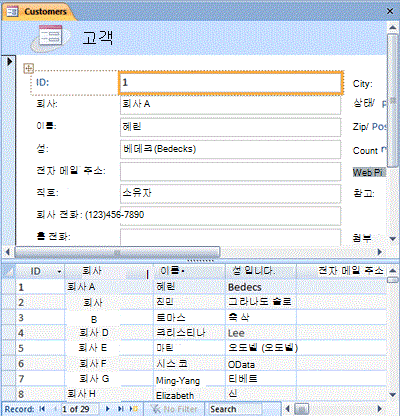The width and height of the screenshot is (400, 416).
Task: Click the 회사 E cell
Action: click(109, 348)
